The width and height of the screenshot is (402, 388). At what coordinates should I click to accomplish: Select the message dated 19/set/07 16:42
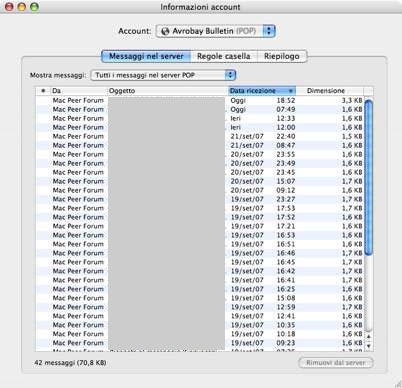(200, 271)
